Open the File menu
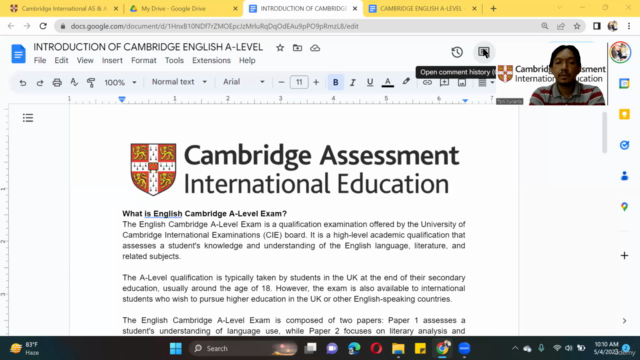The width and height of the screenshot is (640, 360). 40,60
